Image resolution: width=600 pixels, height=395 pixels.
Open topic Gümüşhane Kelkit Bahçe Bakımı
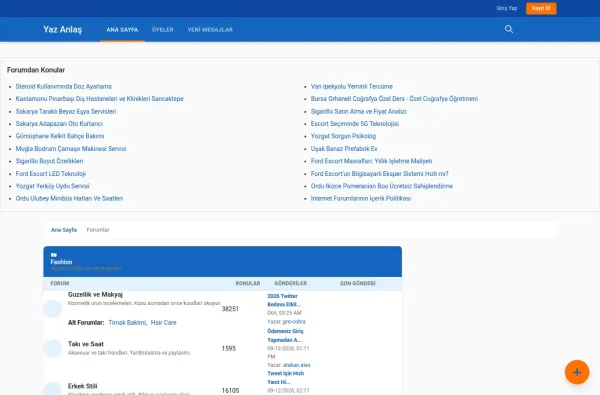click(60, 136)
